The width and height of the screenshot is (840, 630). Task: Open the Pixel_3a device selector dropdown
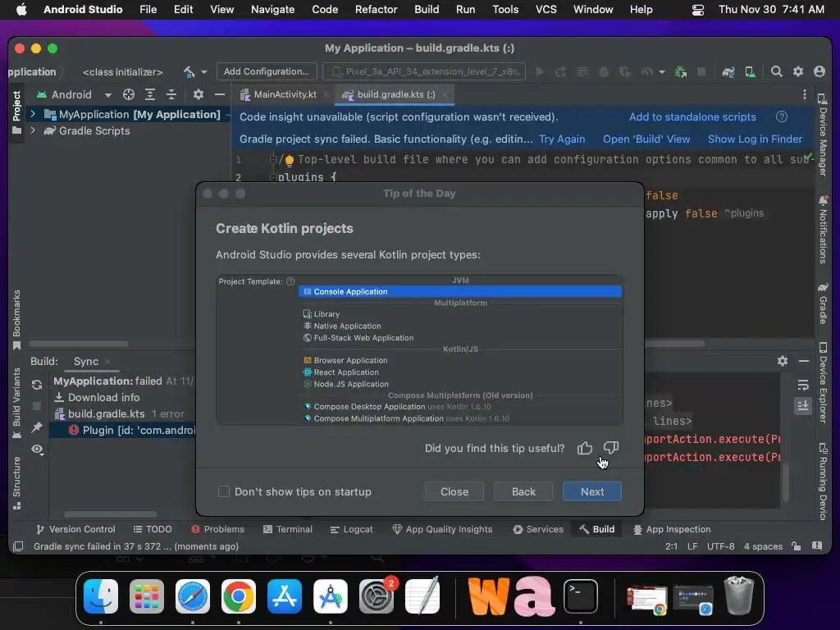(425, 71)
